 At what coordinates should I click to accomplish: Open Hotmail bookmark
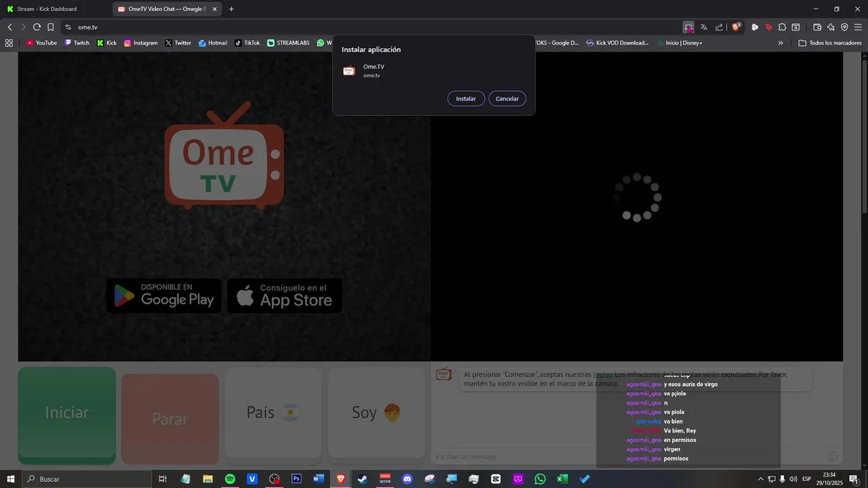[213, 43]
